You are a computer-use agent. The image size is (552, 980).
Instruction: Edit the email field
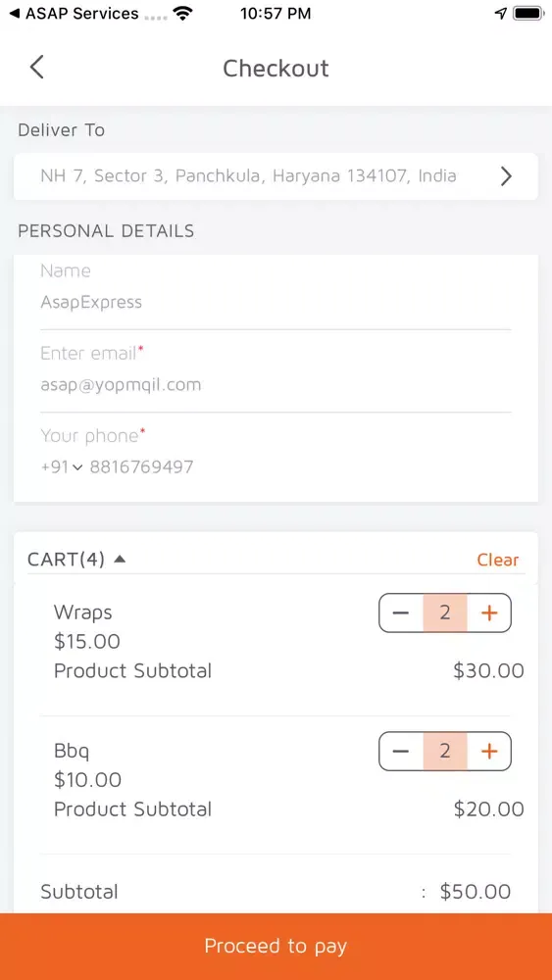[276, 384]
